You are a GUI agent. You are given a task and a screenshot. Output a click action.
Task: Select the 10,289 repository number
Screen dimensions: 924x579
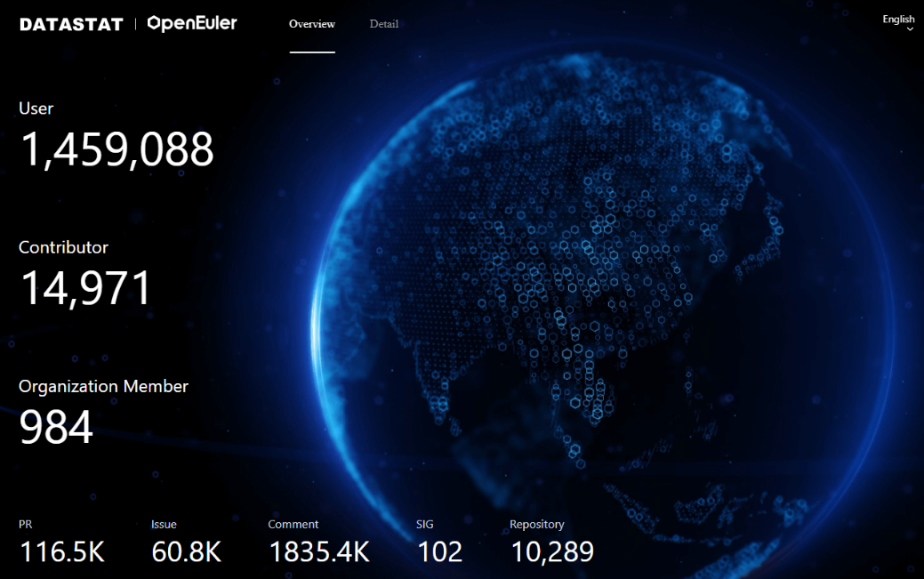coord(552,552)
